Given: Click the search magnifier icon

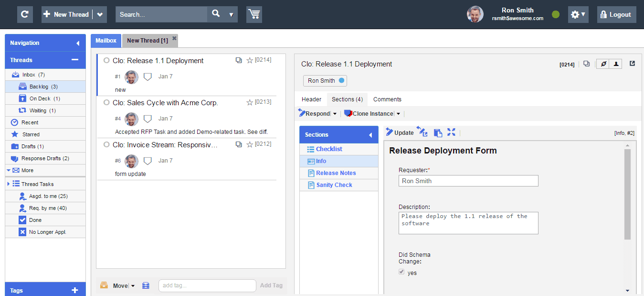Looking at the screenshot, I should pos(216,14).
